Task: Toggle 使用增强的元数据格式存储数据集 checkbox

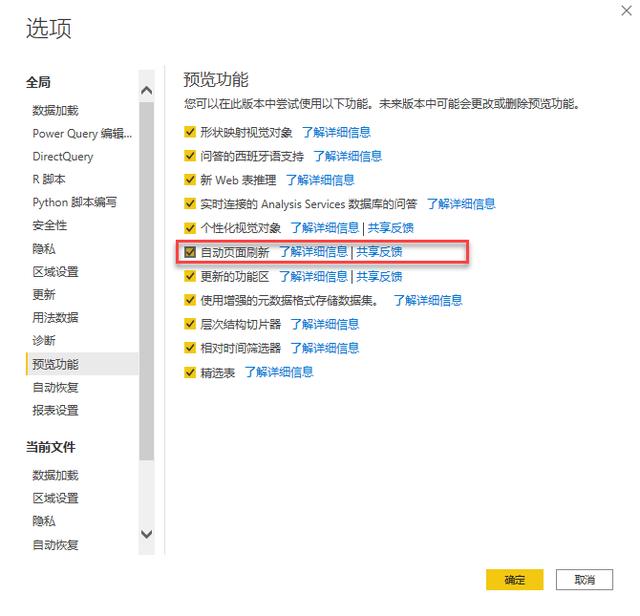Action: click(190, 300)
